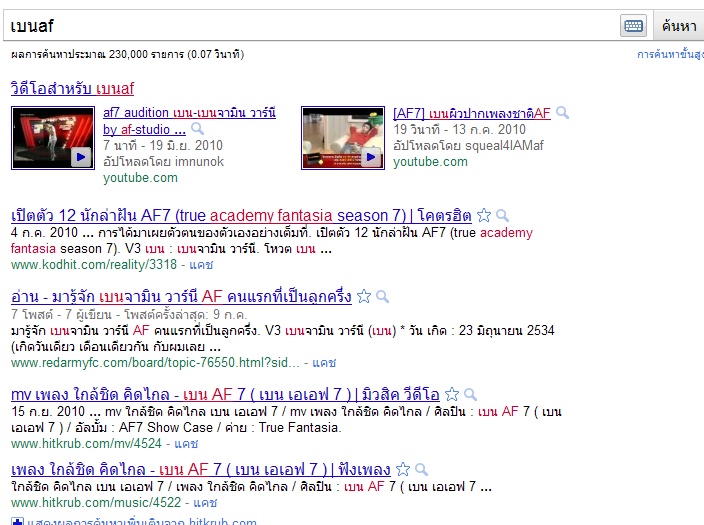The width and height of the screenshot is (704, 525).
Task: Click youtube.com under [AF7] เบนผิวปาก video
Action: (430, 162)
